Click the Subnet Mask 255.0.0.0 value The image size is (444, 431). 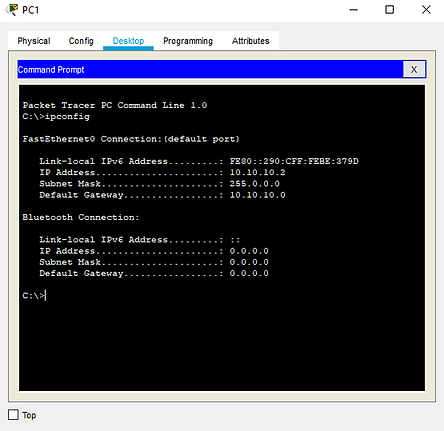254,184
